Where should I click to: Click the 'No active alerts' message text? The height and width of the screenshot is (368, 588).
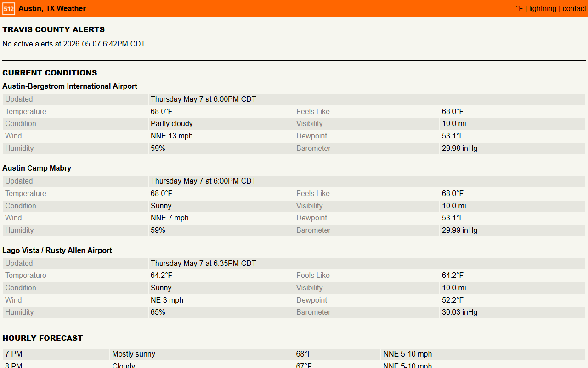74,44
